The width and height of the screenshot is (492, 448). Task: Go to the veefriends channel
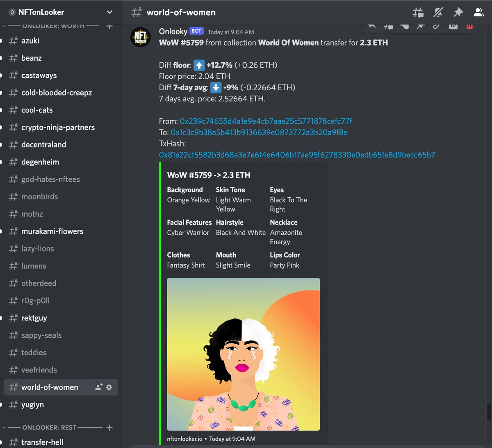(61, 370)
